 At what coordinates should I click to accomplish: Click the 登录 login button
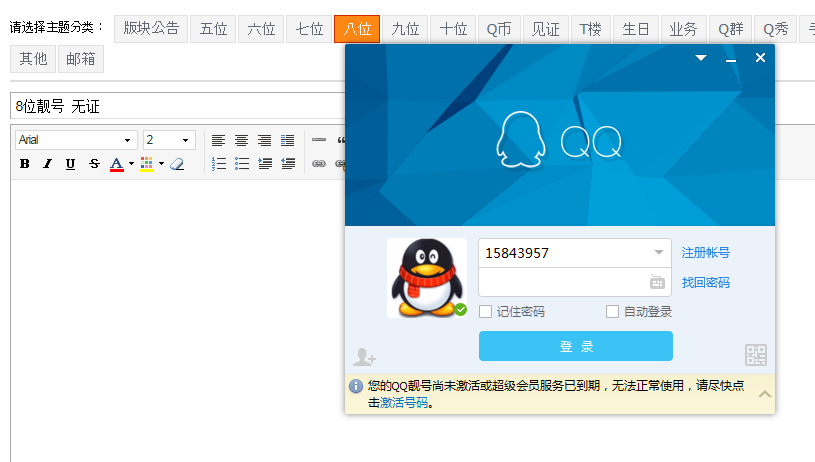[576, 346]
